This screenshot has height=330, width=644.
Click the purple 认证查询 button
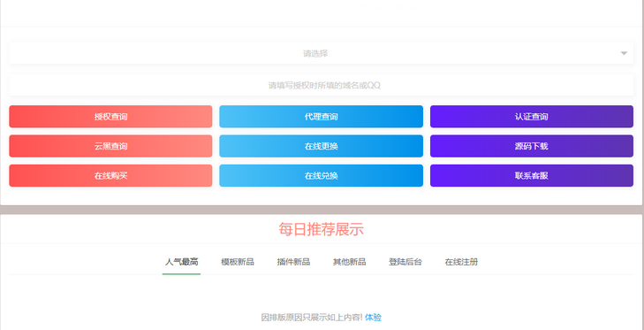[532, 117]
